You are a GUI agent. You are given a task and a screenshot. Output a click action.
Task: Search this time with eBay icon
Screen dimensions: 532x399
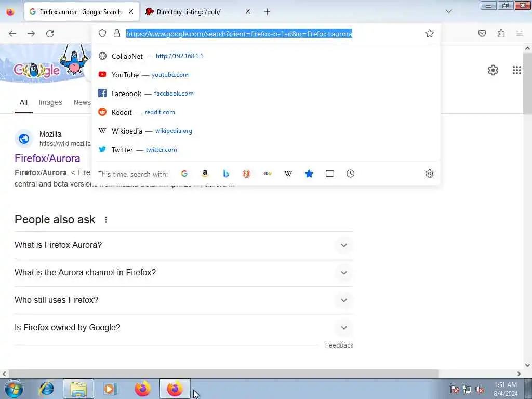pos(268,174)
